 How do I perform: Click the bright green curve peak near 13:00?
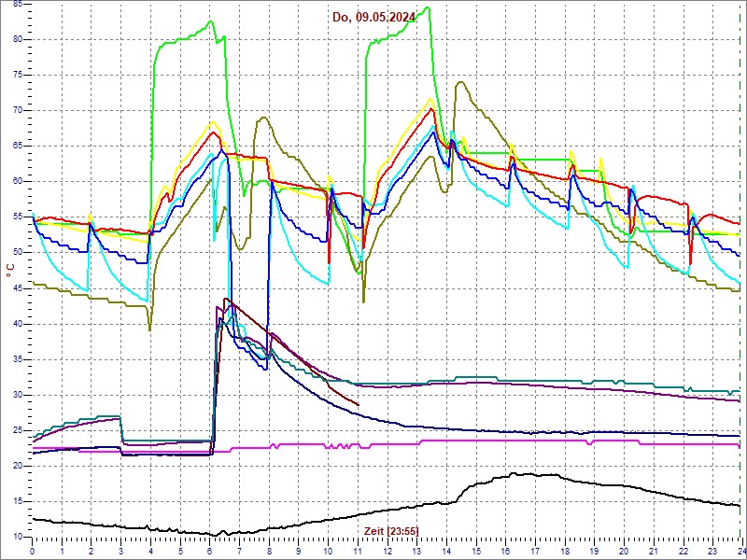428,7
